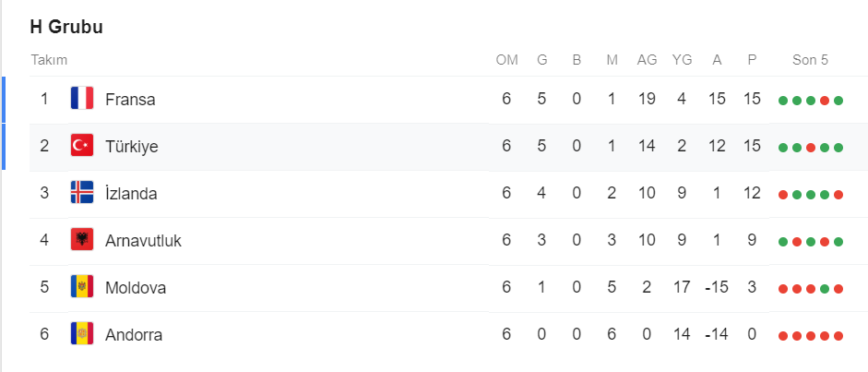Viewport: 868px width, 372px height.
Task: Open the Türkiye team link
Action: (x=132, y=146)
